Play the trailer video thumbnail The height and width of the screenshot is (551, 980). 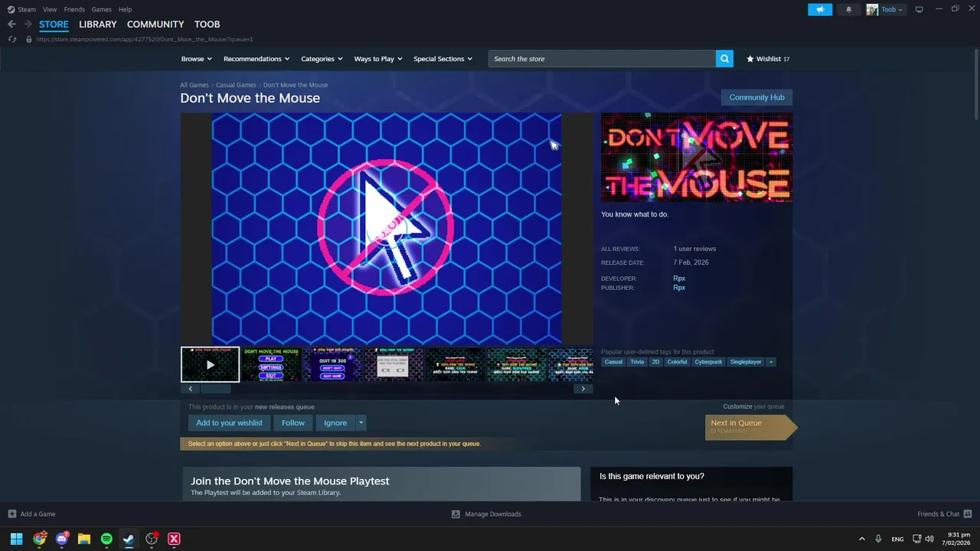coord(210,364)
